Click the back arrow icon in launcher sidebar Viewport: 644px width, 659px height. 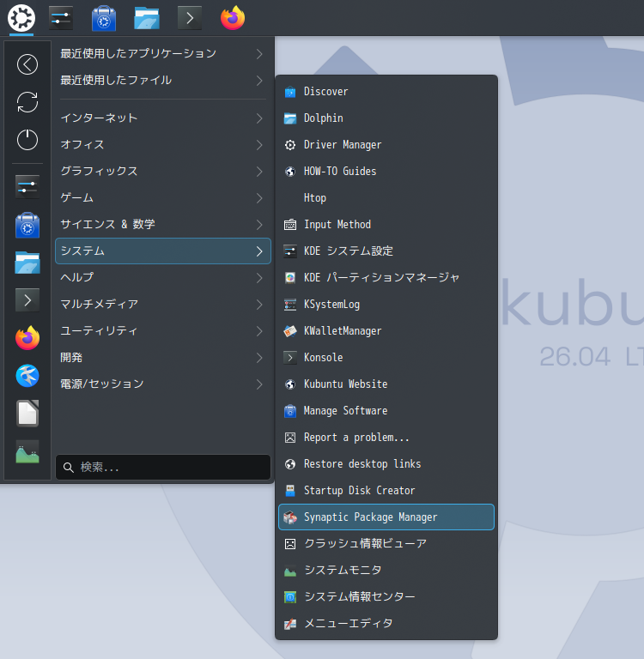tap(27, 64)
